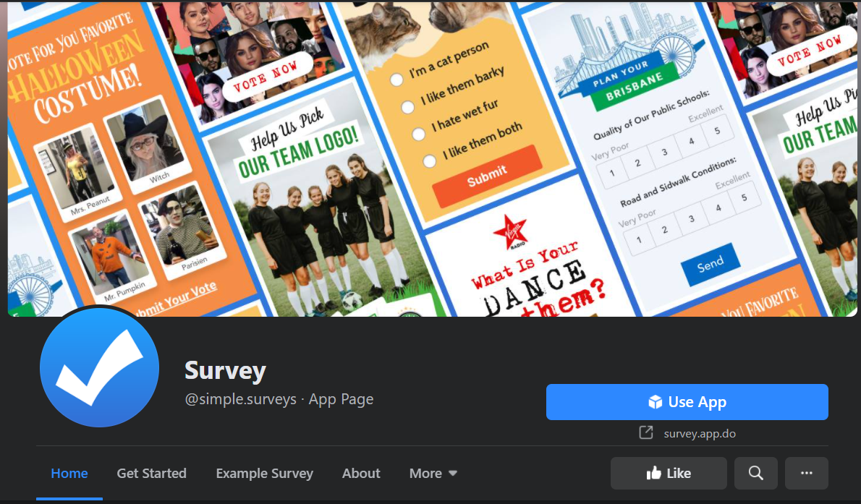Expand the More dropdown in page tabs
The height and width of the screenshot is (504, 861).
[433, 473]
